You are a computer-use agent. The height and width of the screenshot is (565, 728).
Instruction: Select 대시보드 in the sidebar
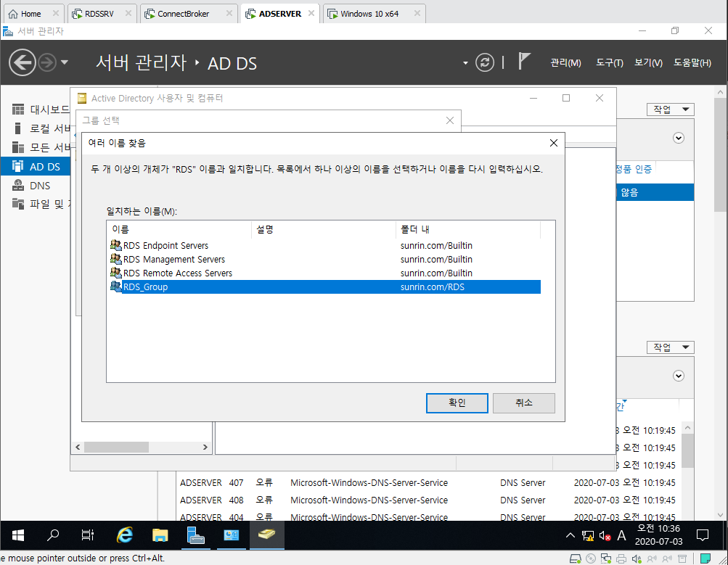(36, 110)
